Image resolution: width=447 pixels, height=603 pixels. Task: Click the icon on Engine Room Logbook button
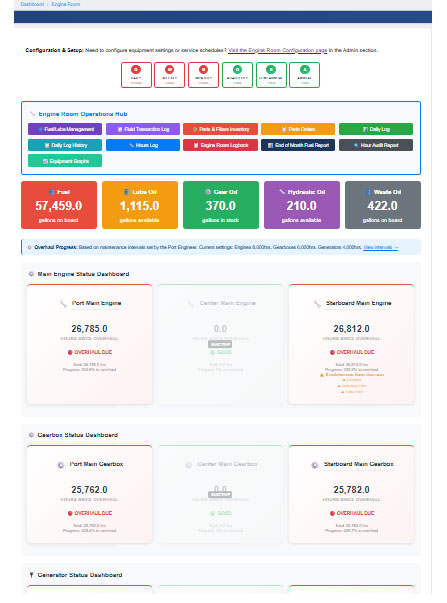pyautogui.click(x=196, y=145)
